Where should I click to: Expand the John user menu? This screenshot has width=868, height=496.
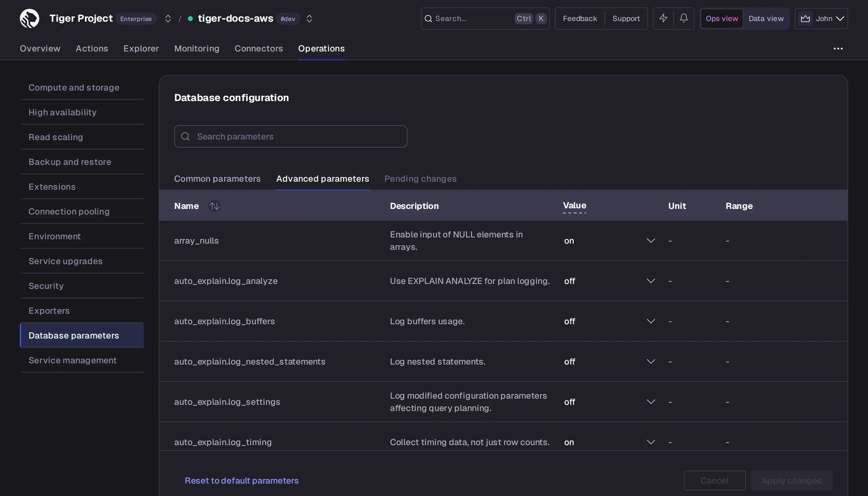[821, 18]
